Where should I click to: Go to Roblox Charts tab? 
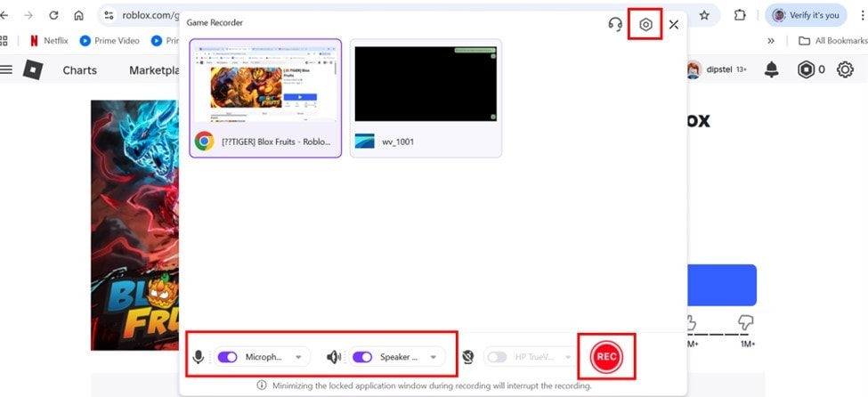(x=80, y=70)
